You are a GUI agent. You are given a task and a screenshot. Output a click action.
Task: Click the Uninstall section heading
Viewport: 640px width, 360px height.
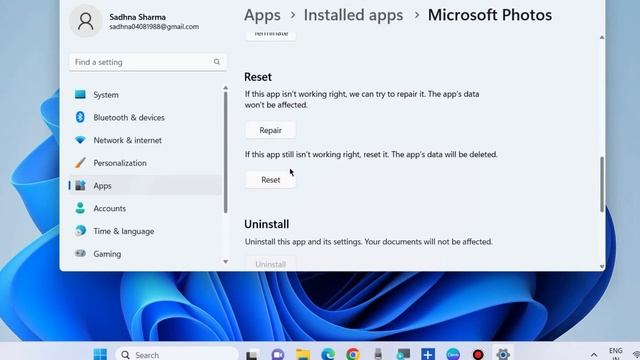click(267, 224)
